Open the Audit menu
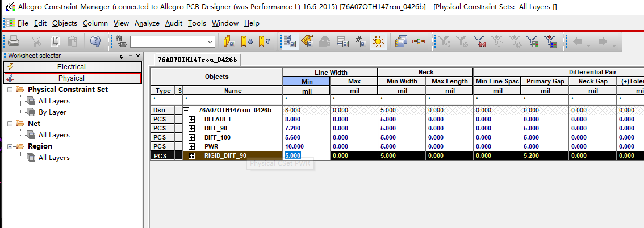Image resolution: width=644 pixels, height=228 pixels. 174,23
